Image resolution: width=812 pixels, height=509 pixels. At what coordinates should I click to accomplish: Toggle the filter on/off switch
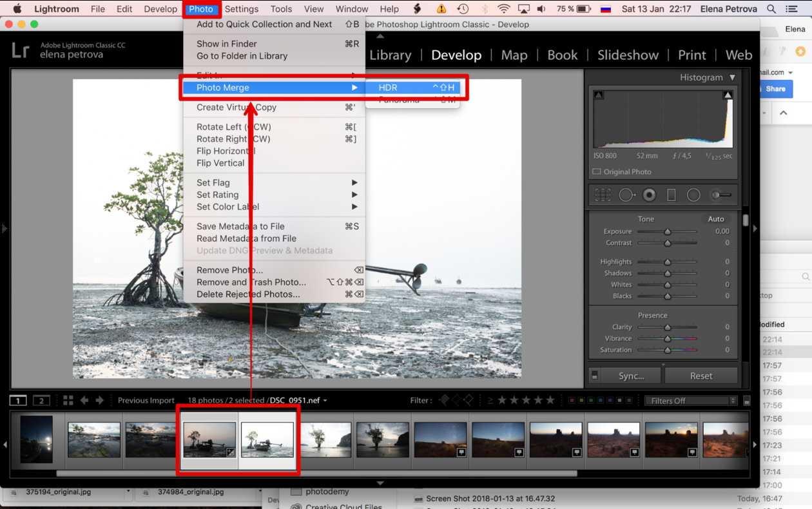(x=747, y=401)
